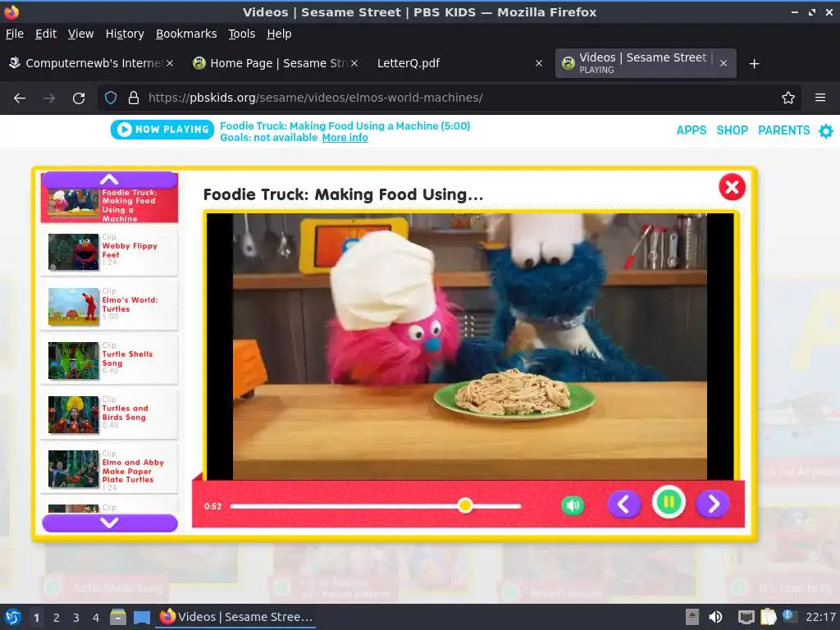
Task: Mute the video using the speaker icon
Action: point(572,505)
